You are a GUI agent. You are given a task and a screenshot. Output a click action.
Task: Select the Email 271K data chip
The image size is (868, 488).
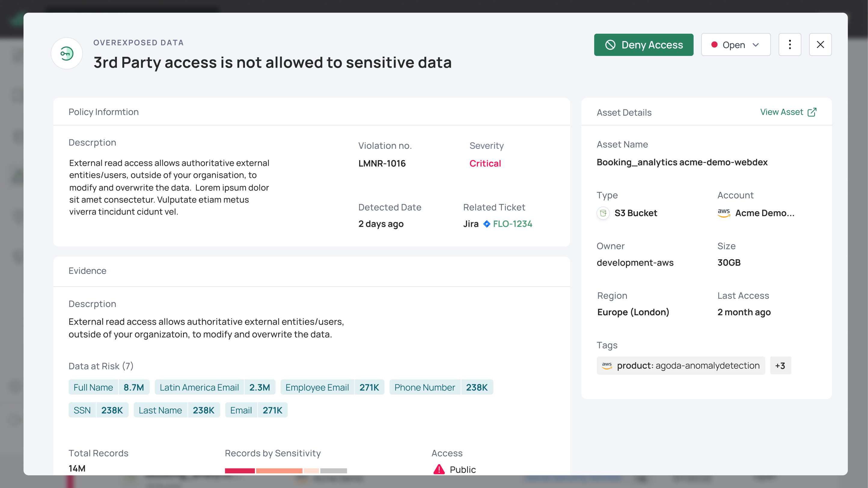coord(256,410)
